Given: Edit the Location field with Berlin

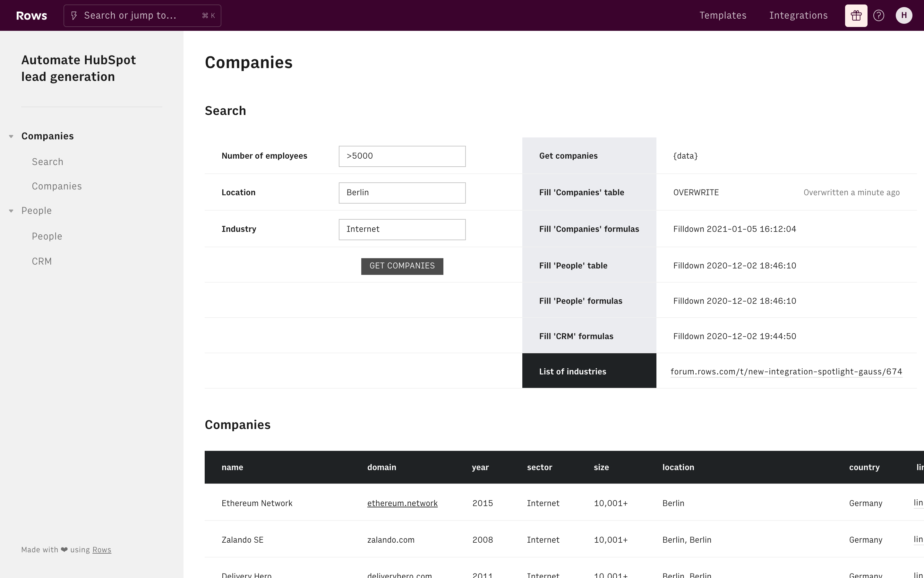Looking at the screenshot, I should pyautogui.click(x=402, y=193).
